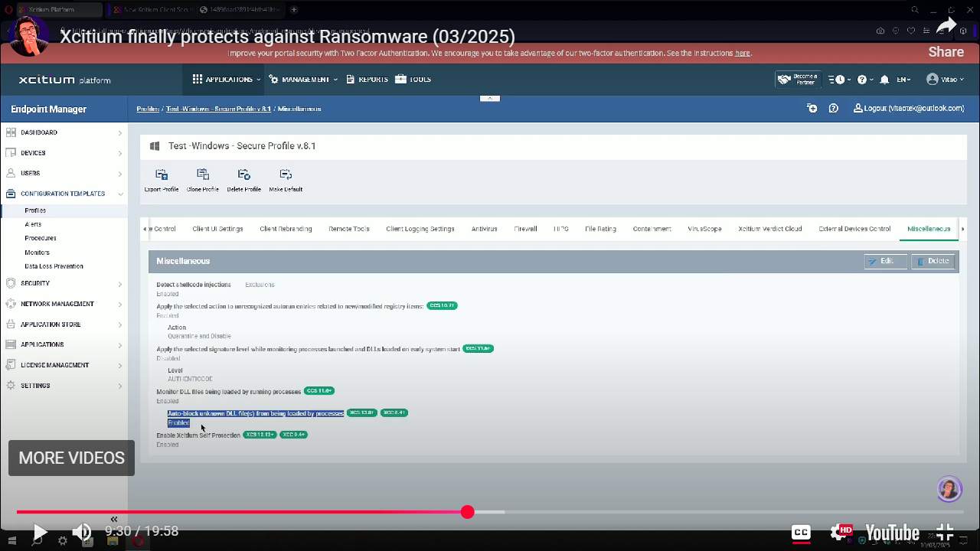Expand the Devices sidebar chevron
Screen dimensions: 980x551
click(x=120, y=153)
